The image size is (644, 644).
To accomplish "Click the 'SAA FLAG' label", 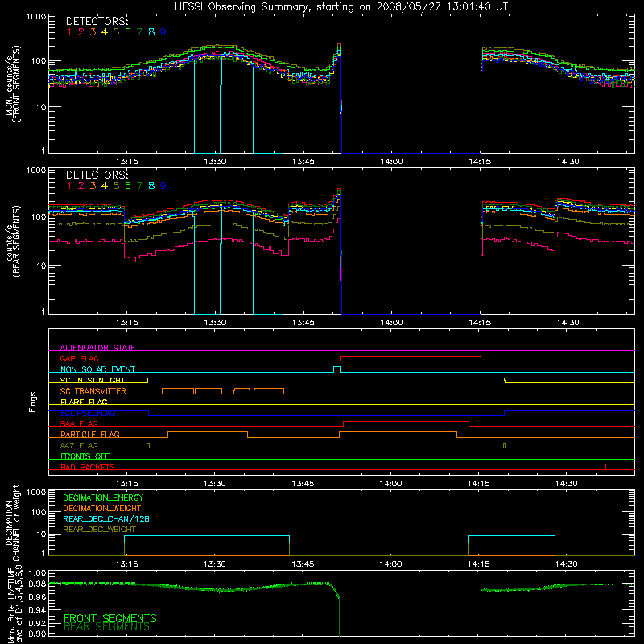I will point(79,423).
